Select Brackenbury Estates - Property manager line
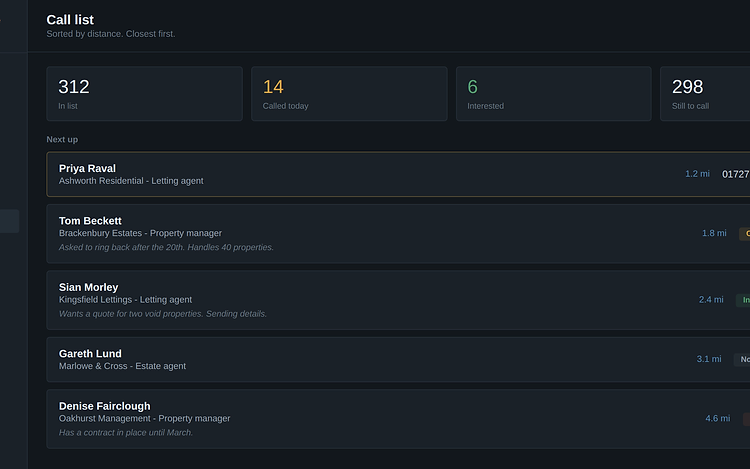The height and width of the screenshot is (469, 750). coord(140,233)
